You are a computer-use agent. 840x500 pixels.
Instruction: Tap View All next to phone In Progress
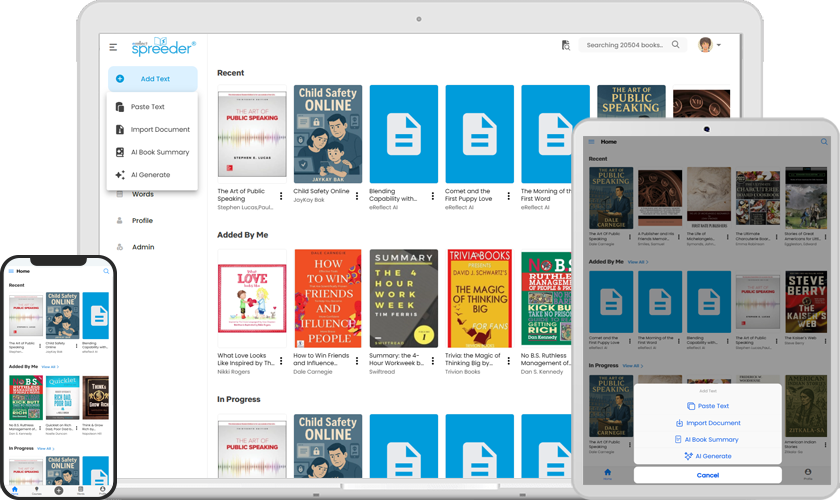(x=46, y=449)
